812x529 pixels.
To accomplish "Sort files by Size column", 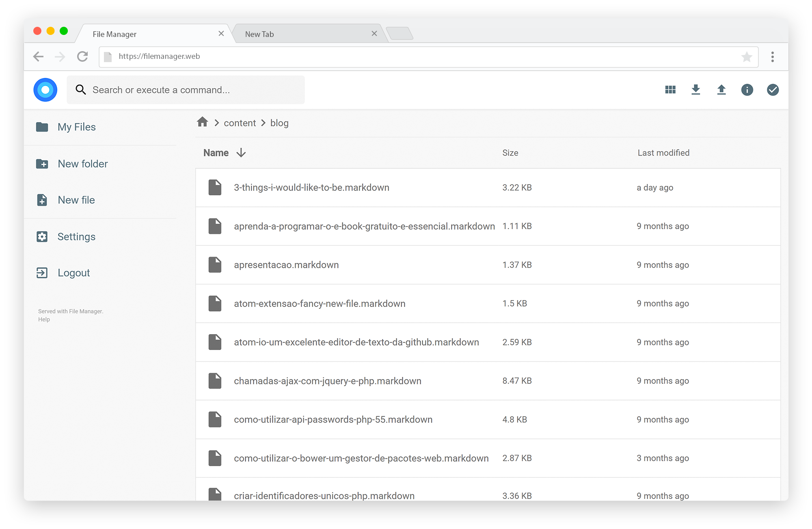I will [510, 153].
